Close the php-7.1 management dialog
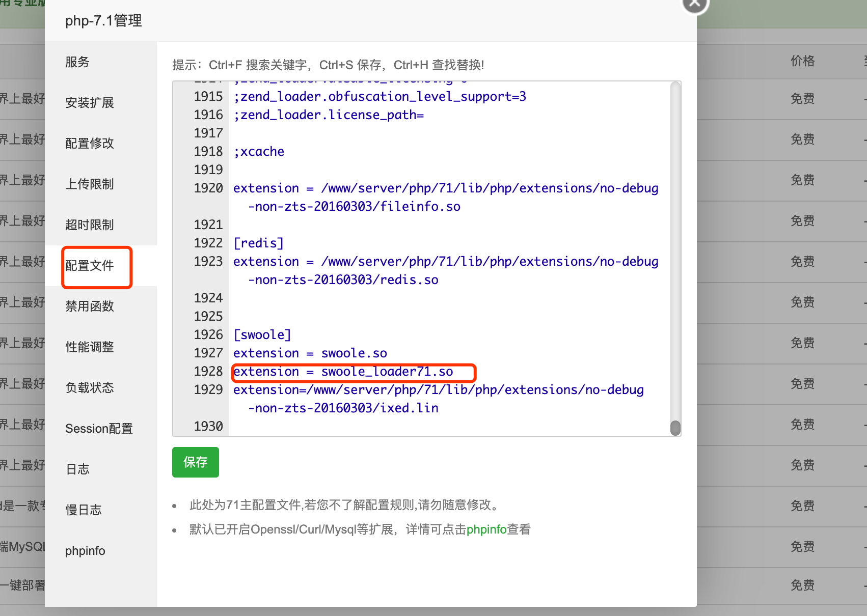867x616 pixels. click(x=695, y=4)
